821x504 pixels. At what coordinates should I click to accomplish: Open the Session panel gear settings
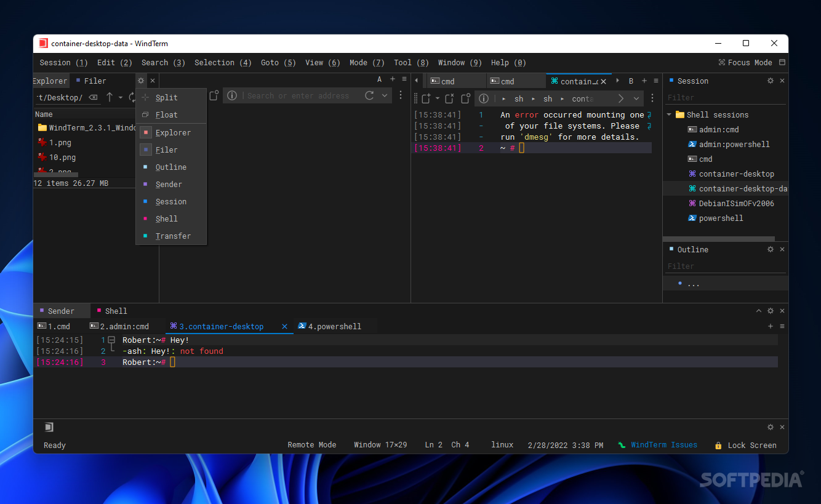coord(771,81)
